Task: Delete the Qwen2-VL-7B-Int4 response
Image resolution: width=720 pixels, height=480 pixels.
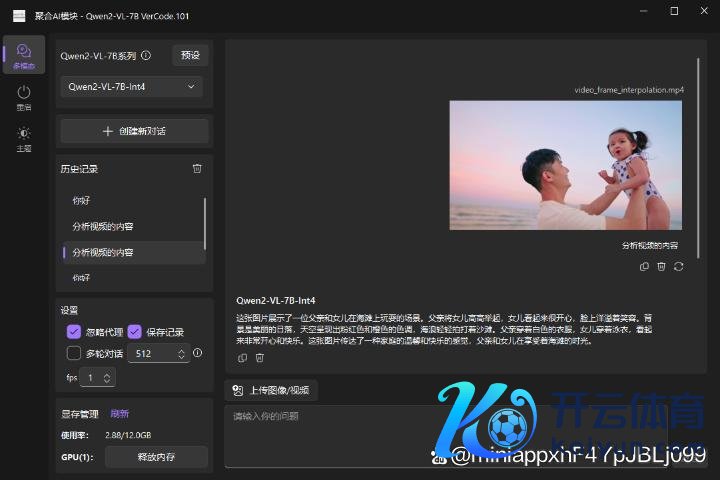Action: 259,358
